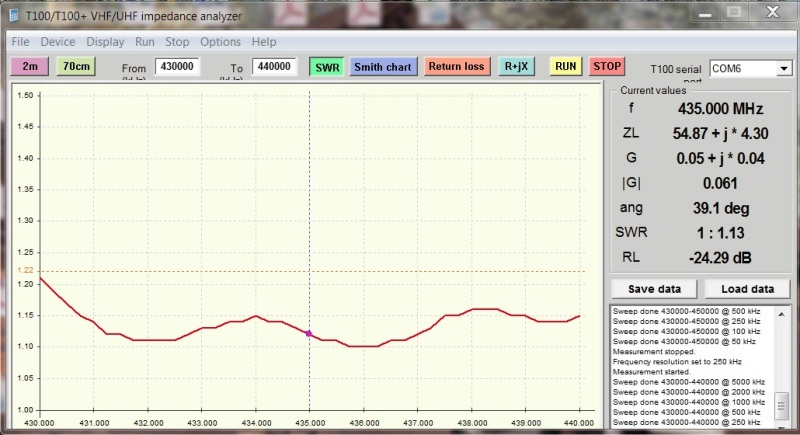800x435 pixels.
Task: Select the 2m band button
Action: coord(30,66)
